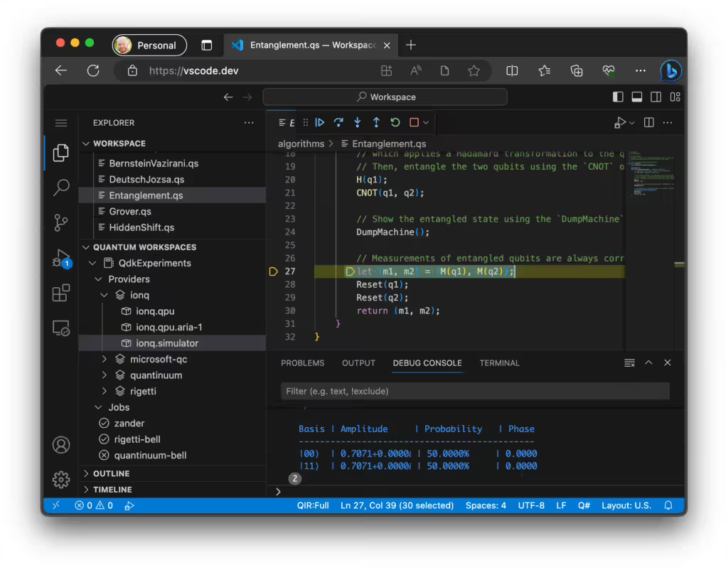Image resolution: width=728 pixels, height=570 pixels.
Task: Select the ionq.qpu.aria-1 target
Action: click(173, 327)
